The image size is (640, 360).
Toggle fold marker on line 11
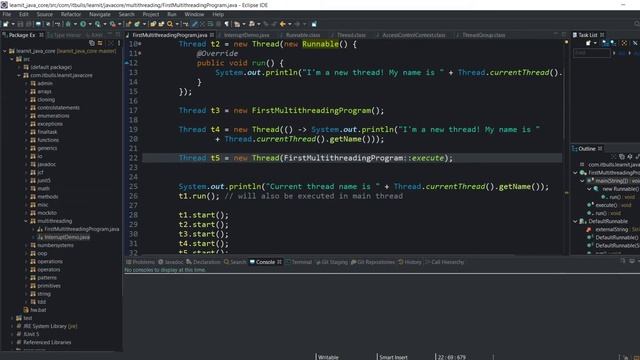(x=140, y=53)
